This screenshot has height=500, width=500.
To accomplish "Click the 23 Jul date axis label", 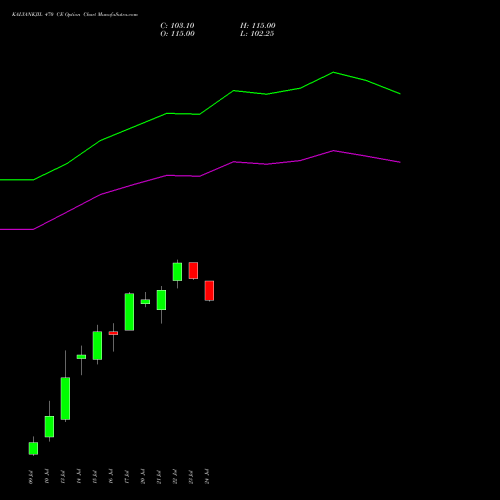I will (x=191, y=477).
